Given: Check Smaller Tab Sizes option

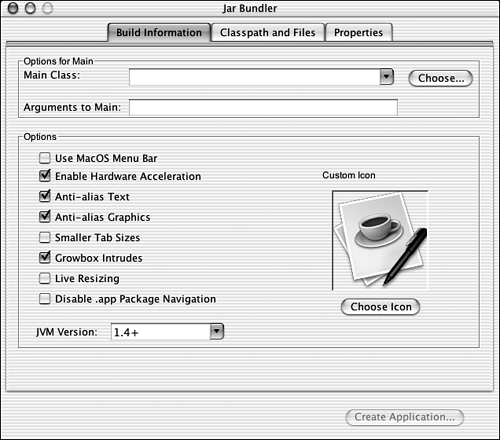Looking at the screenshot, I should click(45, 237).
